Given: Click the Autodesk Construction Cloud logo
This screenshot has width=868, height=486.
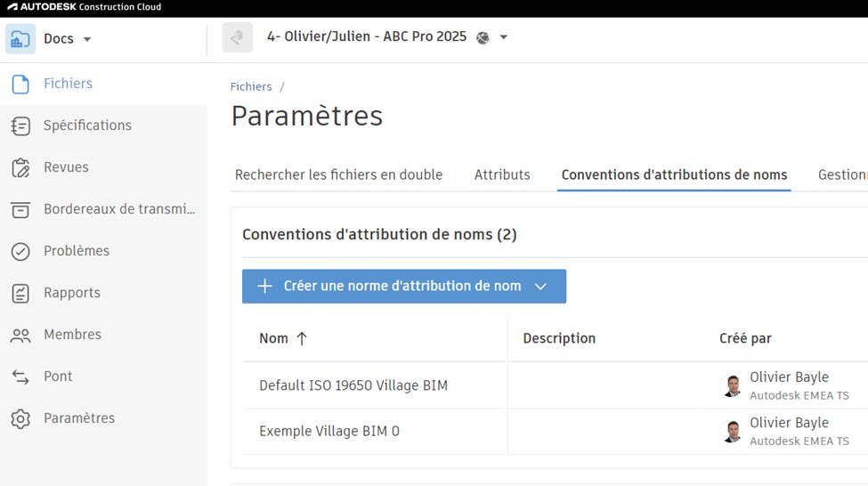Looking at the screenshot, I should click(85, 7).
